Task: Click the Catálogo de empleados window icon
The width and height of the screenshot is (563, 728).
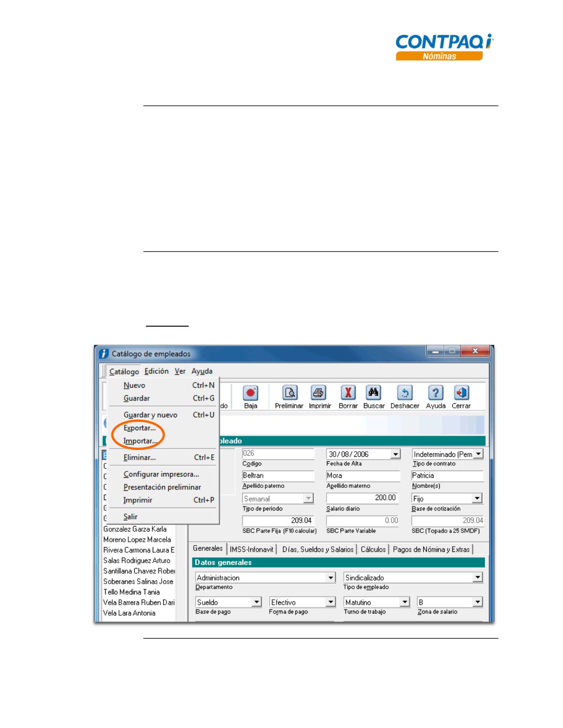Action: point(104,354)
